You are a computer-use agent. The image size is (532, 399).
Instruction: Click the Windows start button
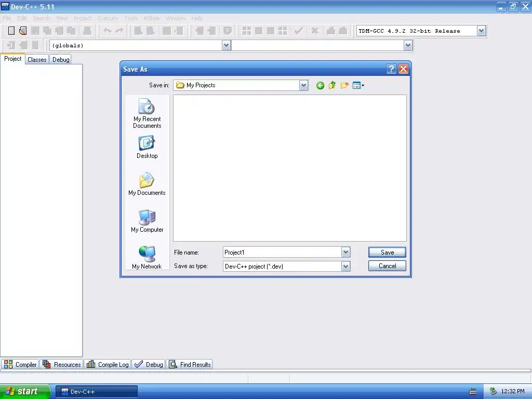[x=25, y=391]
